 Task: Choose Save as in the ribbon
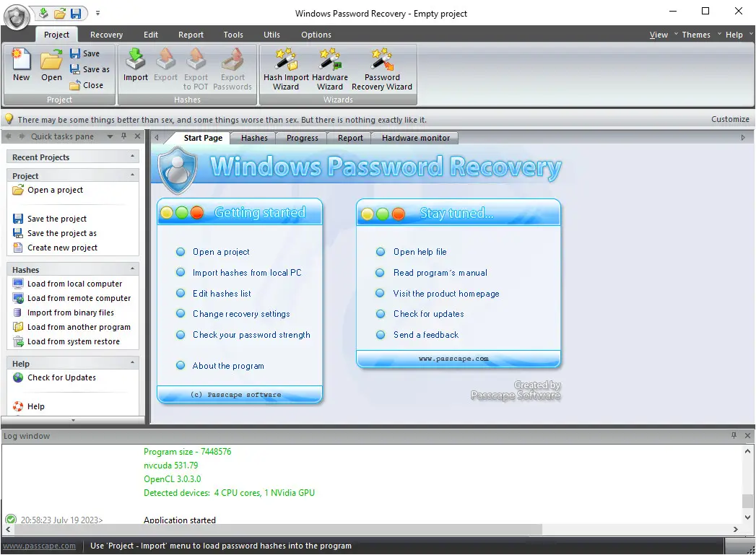click(x=90, y=69)
